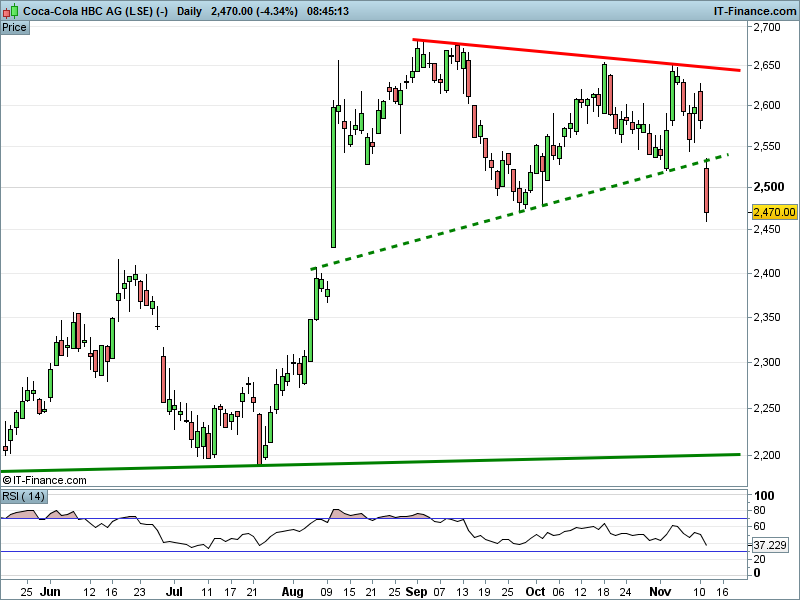Click the bold 2,500 price axis label
800x600 pixels.
click(768, 187)
